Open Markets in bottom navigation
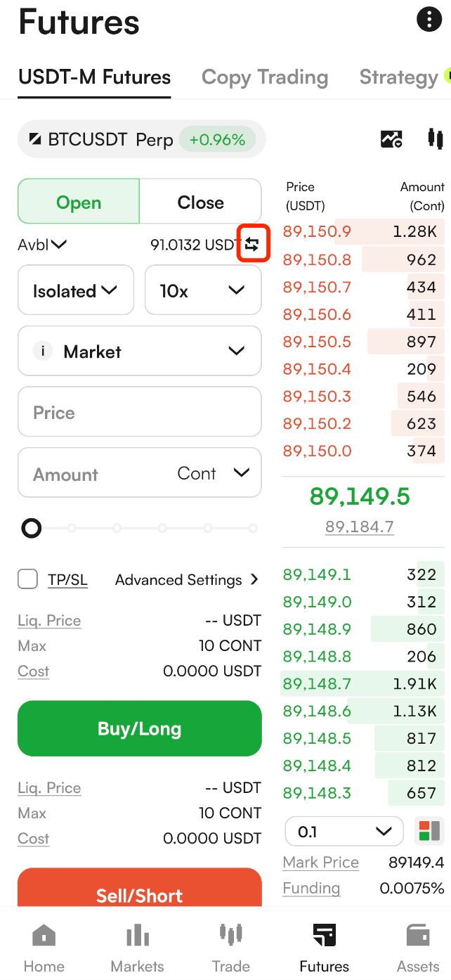451x980 pixels. point(137,947)
